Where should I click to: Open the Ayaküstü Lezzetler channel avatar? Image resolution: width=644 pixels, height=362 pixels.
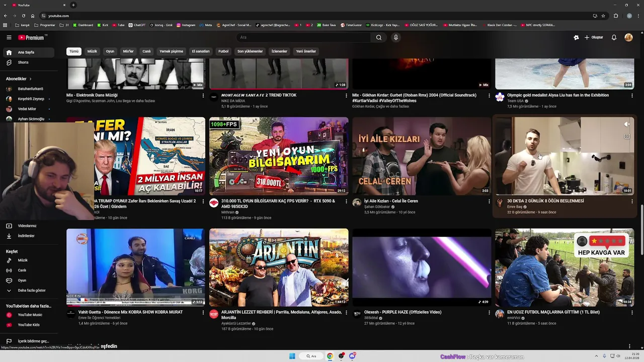pyautogui.click(x=214, y=314)
